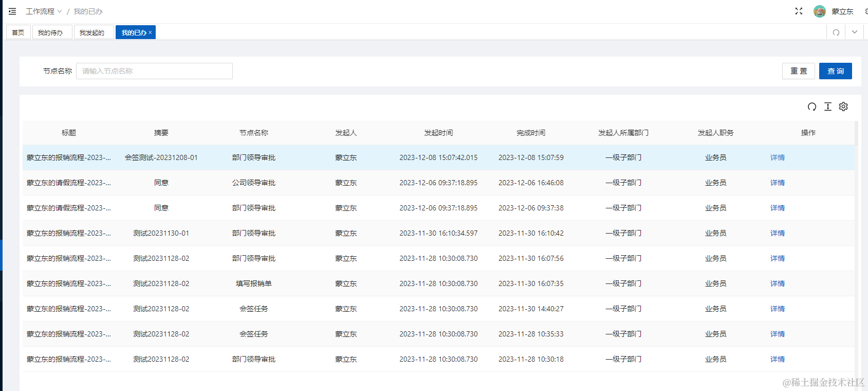Collapse the sidebar menu icon

coord(12,11)
